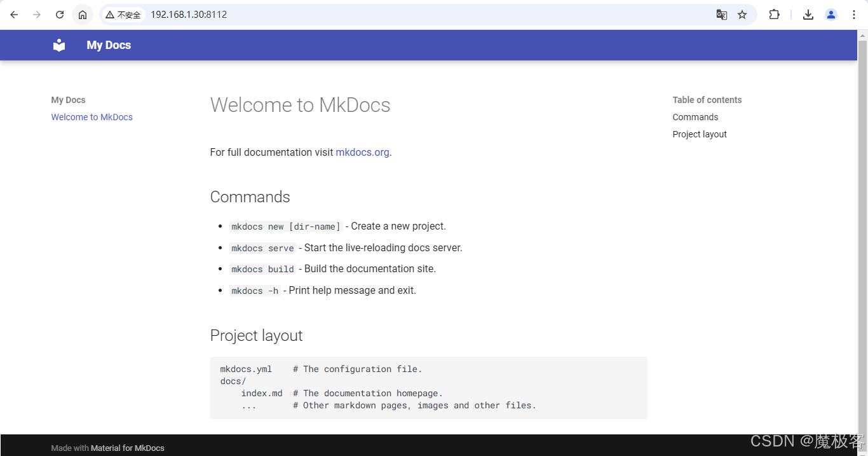Follow the mkdocs.org link
Image resolution: width=868 pixels, height=456 pixels.
click(362, 153)
